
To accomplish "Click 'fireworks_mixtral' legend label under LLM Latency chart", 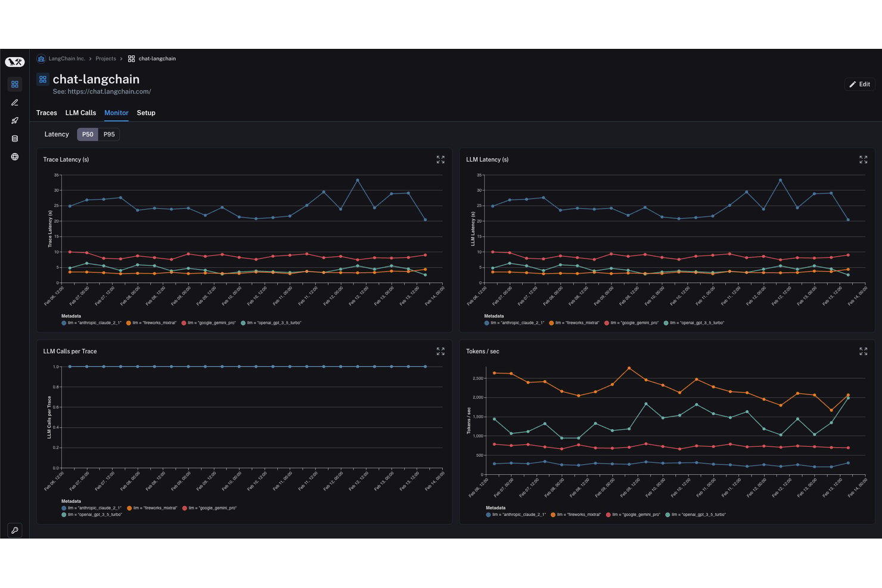I will 577,323.
